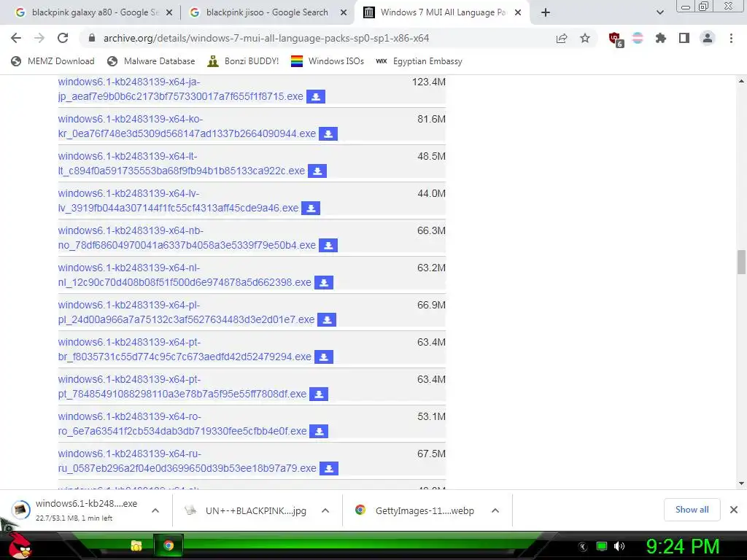Click download icon for ru-ru exe file

coord(329,468)
